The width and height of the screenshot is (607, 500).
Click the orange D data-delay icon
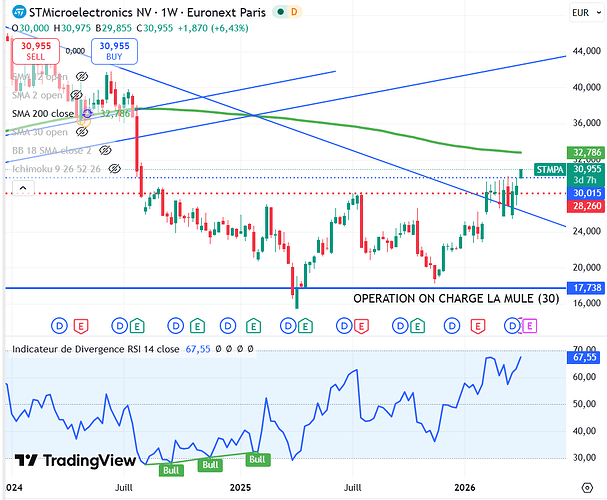(294, 12)
